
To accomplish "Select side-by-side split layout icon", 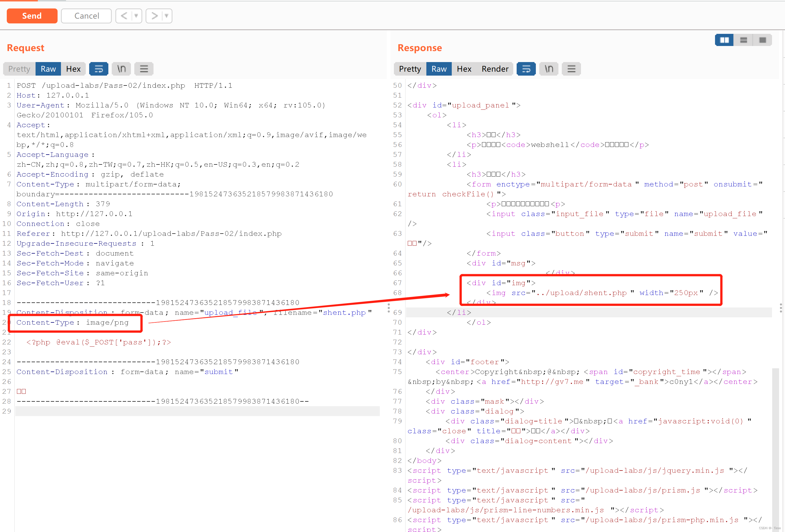I will pos(724,40).
